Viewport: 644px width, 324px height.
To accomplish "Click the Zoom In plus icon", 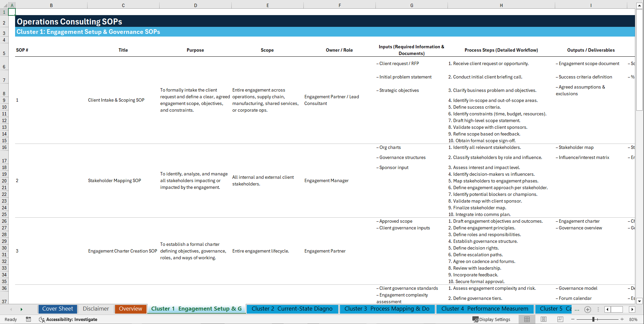I will [623, 319].
